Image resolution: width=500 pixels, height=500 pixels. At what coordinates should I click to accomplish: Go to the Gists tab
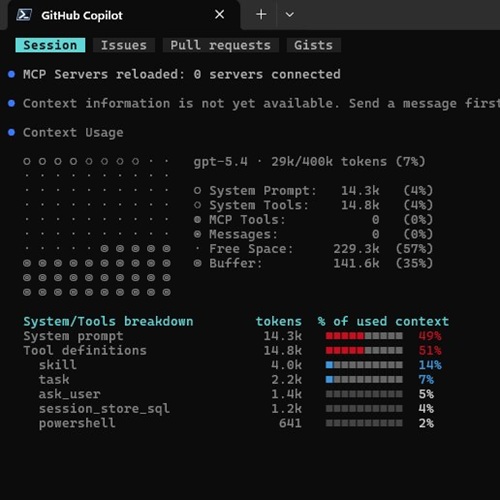313,45
